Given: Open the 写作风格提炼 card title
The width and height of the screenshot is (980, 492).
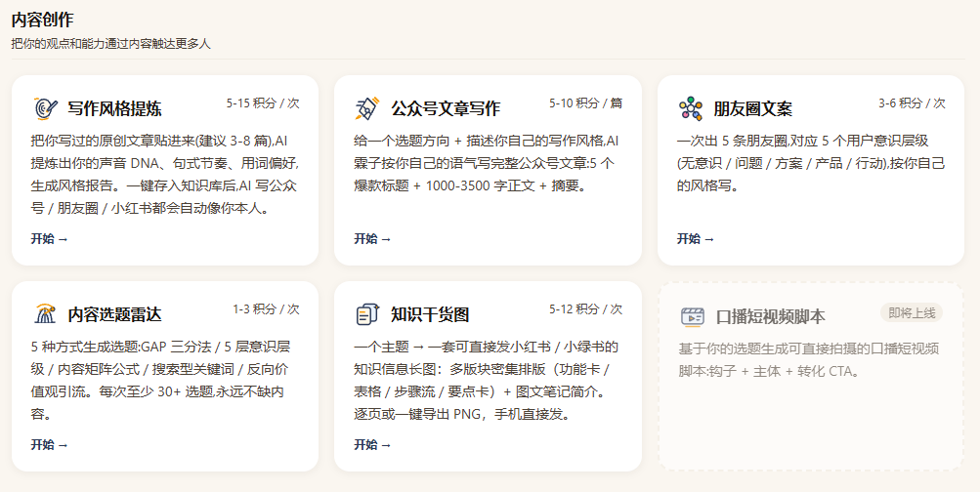Looking at the screenshot, I should click(114, 108).
